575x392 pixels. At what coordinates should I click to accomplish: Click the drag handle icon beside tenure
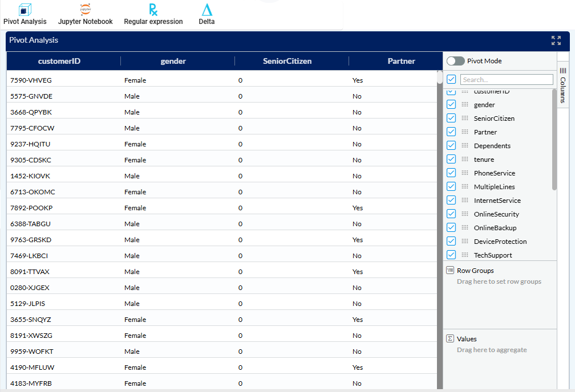click(x=465, y=160)
